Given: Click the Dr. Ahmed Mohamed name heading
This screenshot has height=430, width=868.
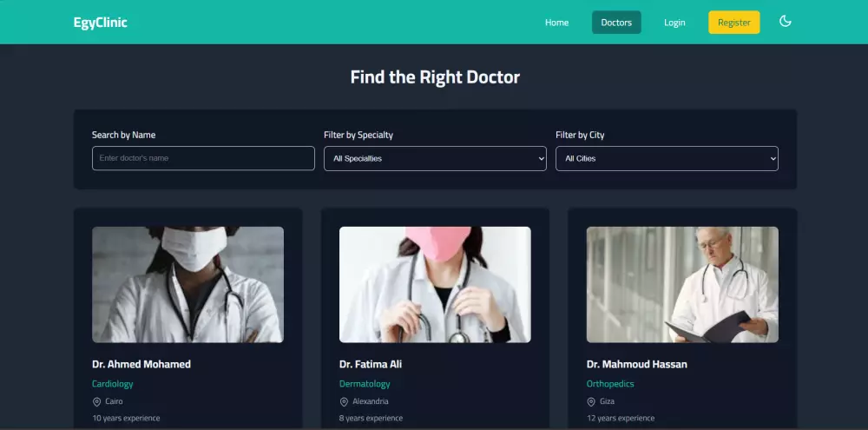Looking at the screenshot, I should tap(141, 364).
